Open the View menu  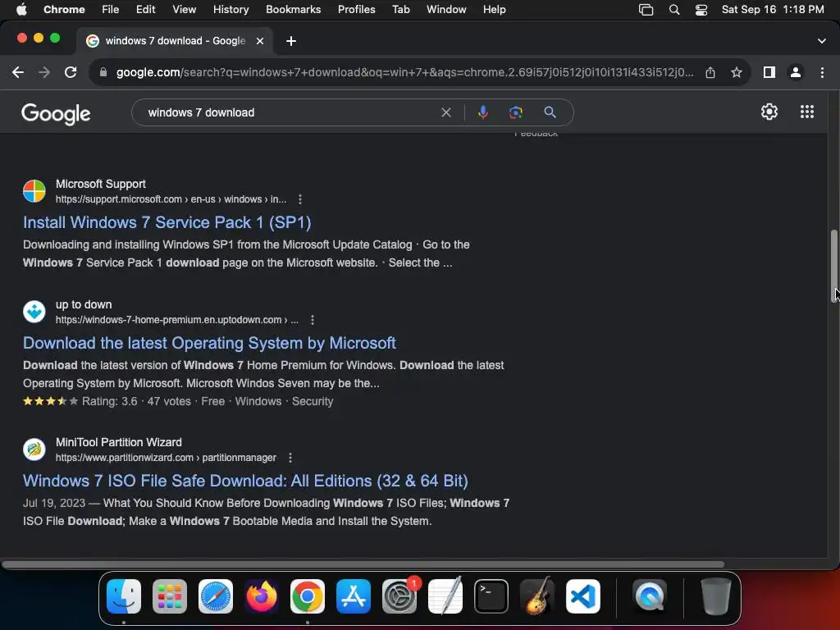point(184,10)
